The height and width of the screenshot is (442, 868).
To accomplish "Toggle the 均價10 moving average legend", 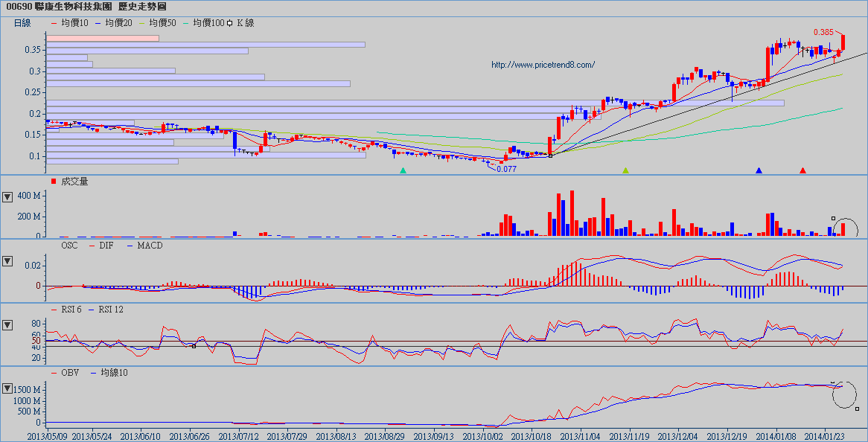I will [x=70, y=23].
